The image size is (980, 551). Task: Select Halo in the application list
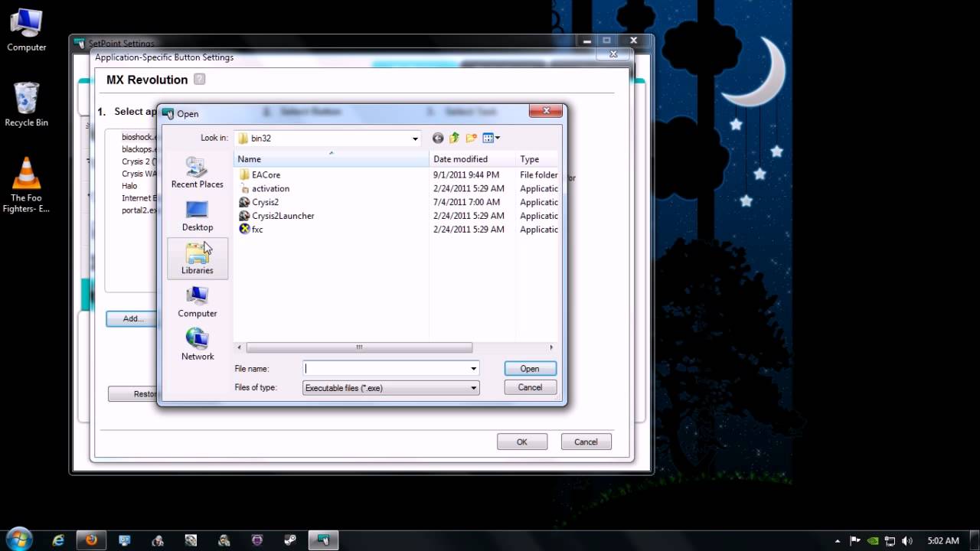pyautogui.click(x=129, y=186)
